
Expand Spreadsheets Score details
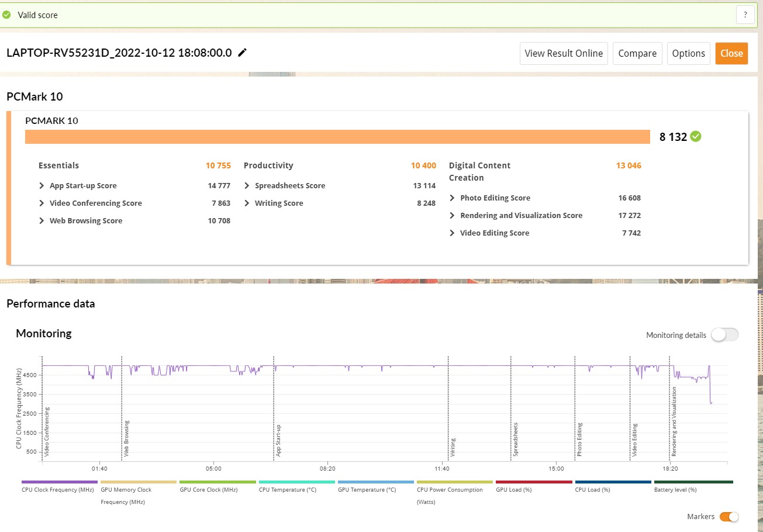(x=247, y=186)
